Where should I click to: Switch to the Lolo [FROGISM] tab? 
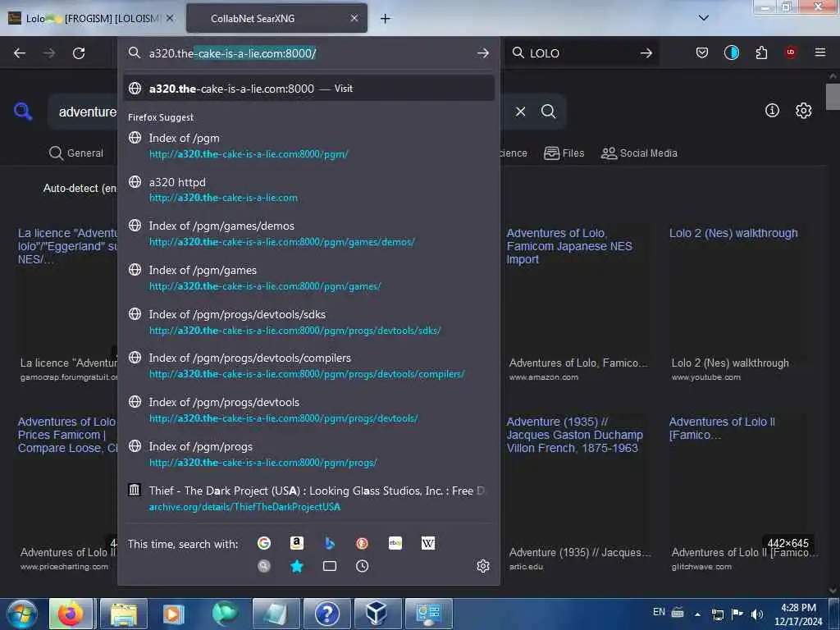pyautogui.click(x=92, y=18)
